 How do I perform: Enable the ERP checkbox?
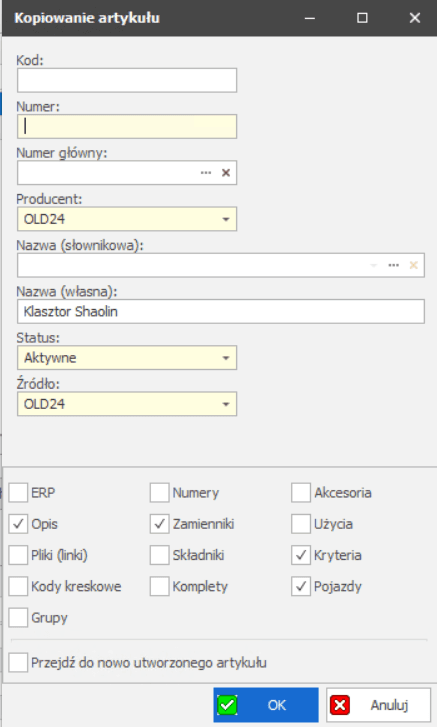pyautogui.click(x=18, y=492)
